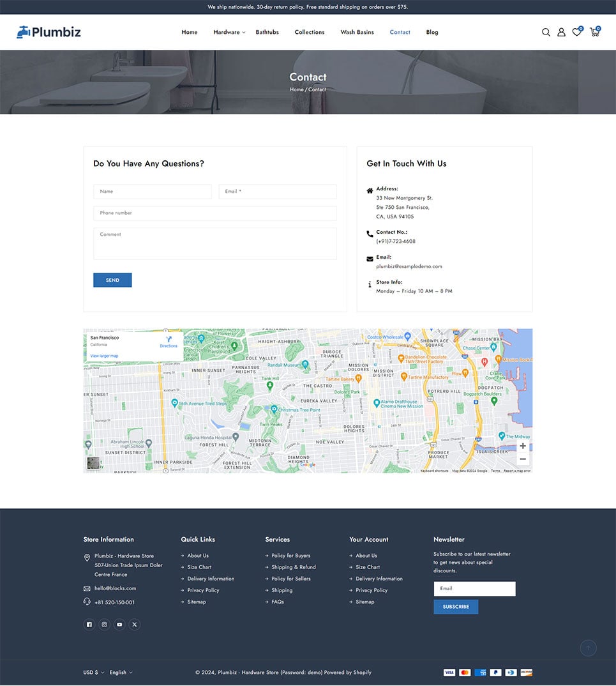Open the English language selector

(x=121, y=673)
